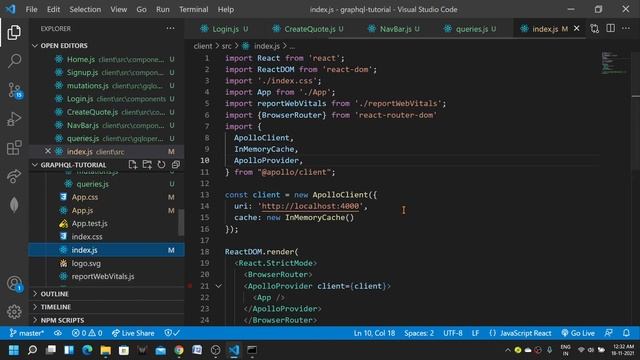
Task: Open the Terminal menu
Action: (193, 9)
